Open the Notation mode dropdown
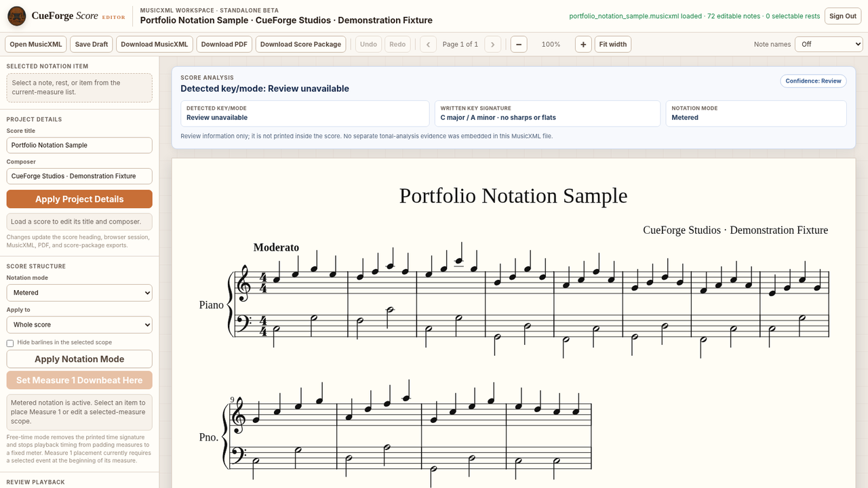Image resolution: width=868 pixels, height=488 pixels. coord(79,293)
